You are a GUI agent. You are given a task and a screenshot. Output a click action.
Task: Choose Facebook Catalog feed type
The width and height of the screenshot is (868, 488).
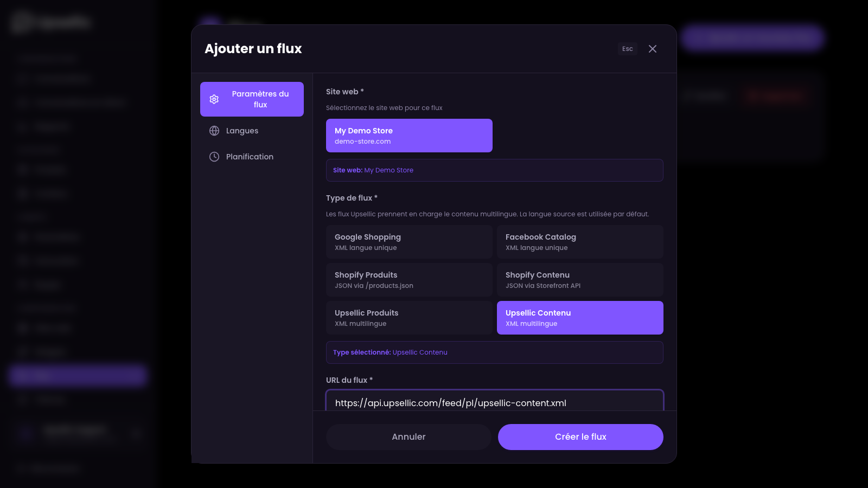pos(580,242)
